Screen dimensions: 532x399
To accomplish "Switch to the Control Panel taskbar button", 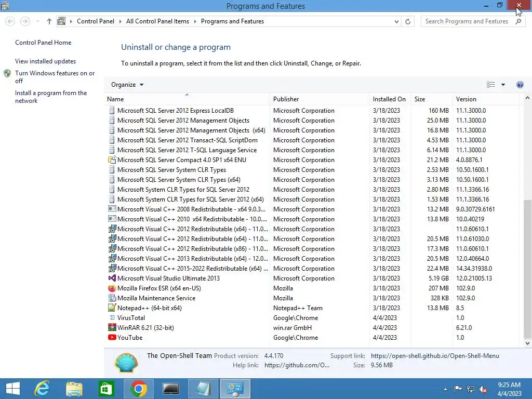I will [235, 389].
